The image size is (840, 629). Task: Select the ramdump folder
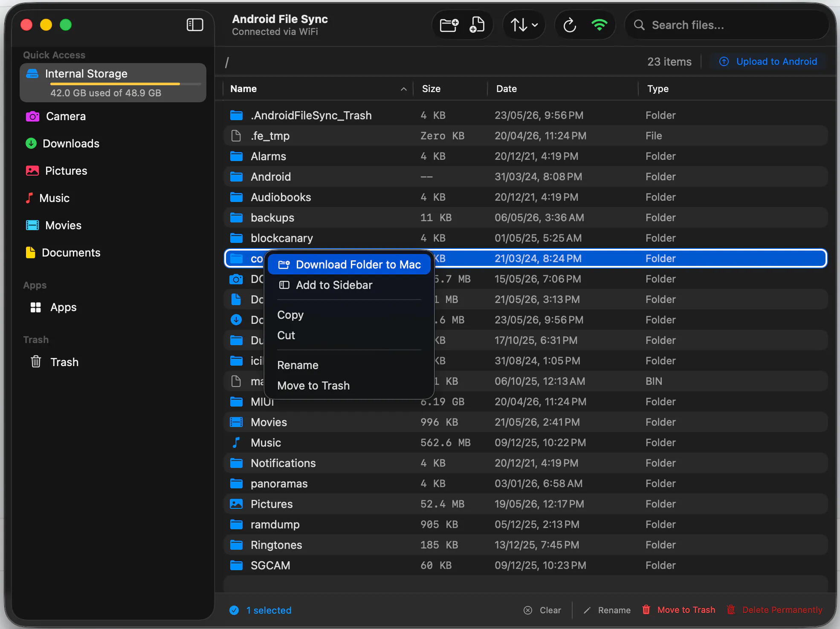[x=525, y=525]
